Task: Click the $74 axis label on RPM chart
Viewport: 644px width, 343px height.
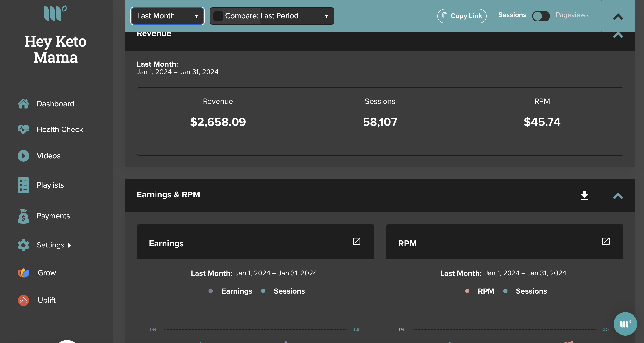Action: pos(401,330)
